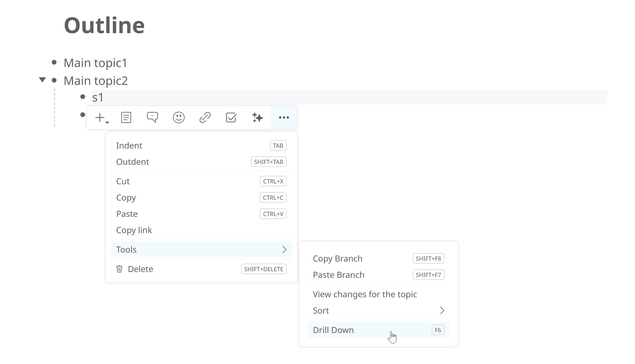Click the add topic plus icon
This screenshot has height=364, width=635.
[100, 117]
